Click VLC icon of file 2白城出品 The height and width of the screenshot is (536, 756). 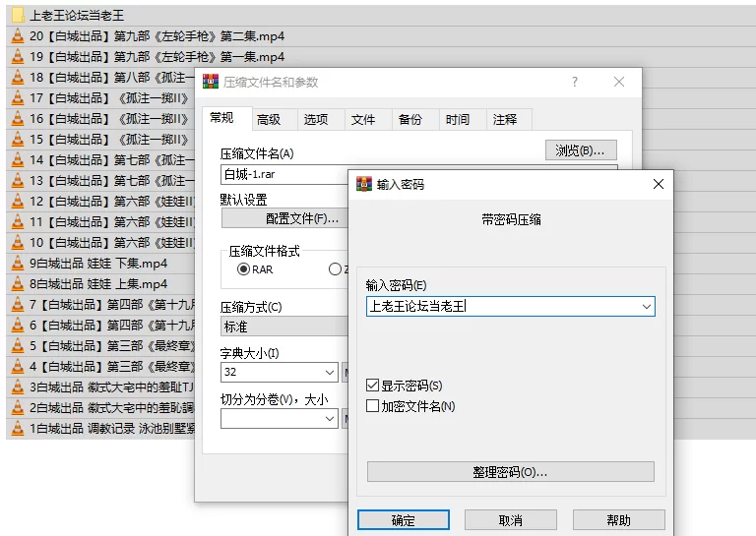point(18,408)
